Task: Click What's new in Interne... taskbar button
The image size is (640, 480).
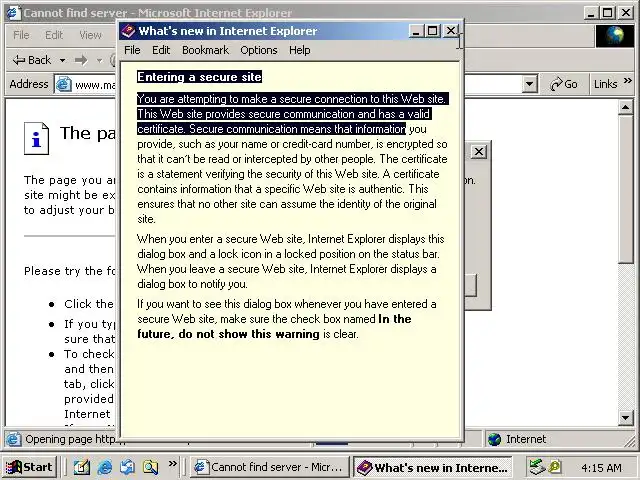Action: 435,467
